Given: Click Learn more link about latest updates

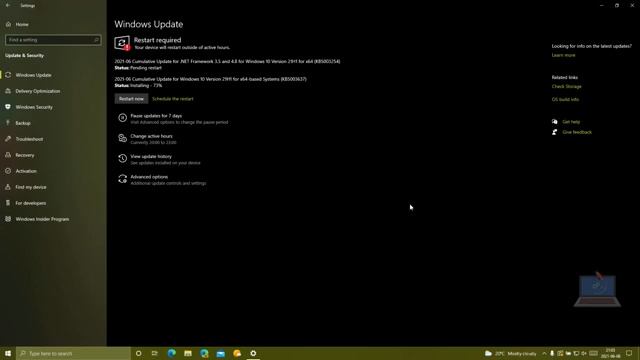Looking at the screenshot, I should [563, 55].
